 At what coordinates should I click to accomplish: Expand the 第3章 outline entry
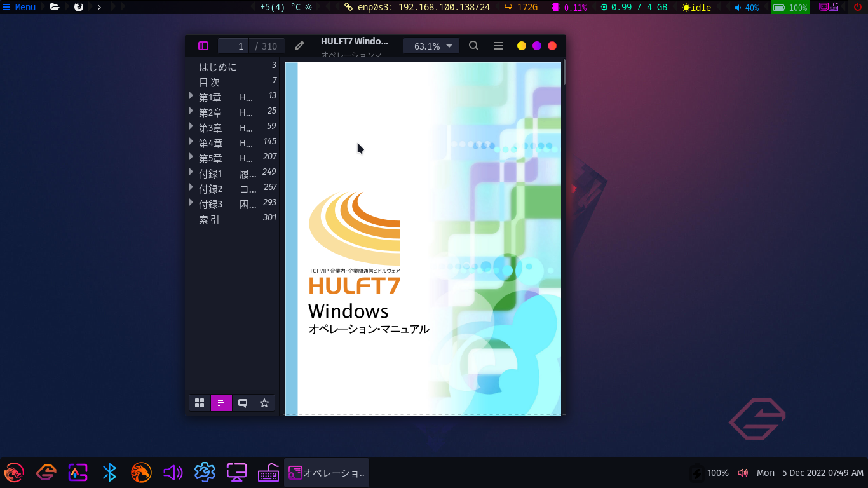point(191,126)
